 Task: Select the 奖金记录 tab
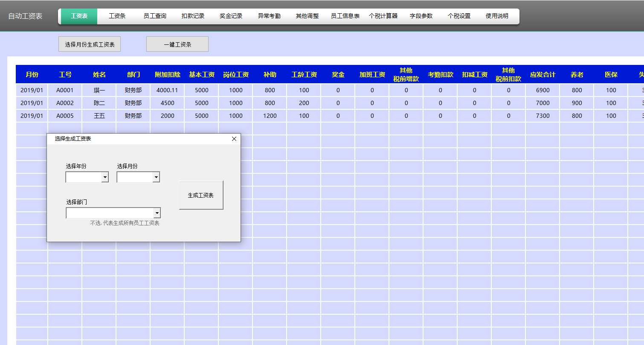231,16
